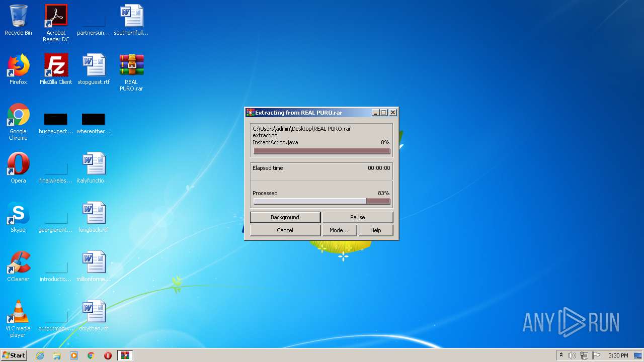The height and width of the screenshot is (362, 644).
Task: Launch Opera browser desktop shortcut
Action: tap(18, 168)
